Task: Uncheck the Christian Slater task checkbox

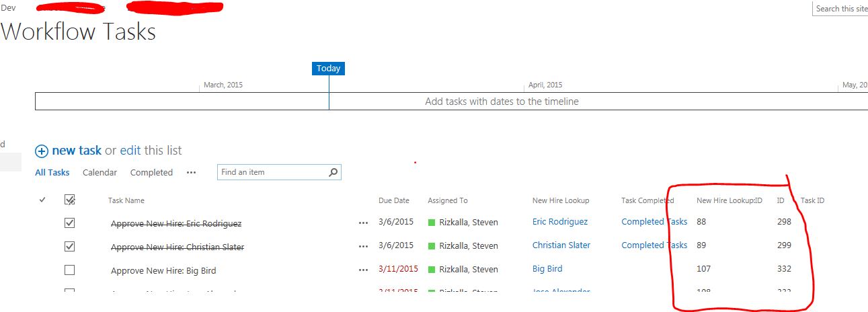Action: pos(69,247)
